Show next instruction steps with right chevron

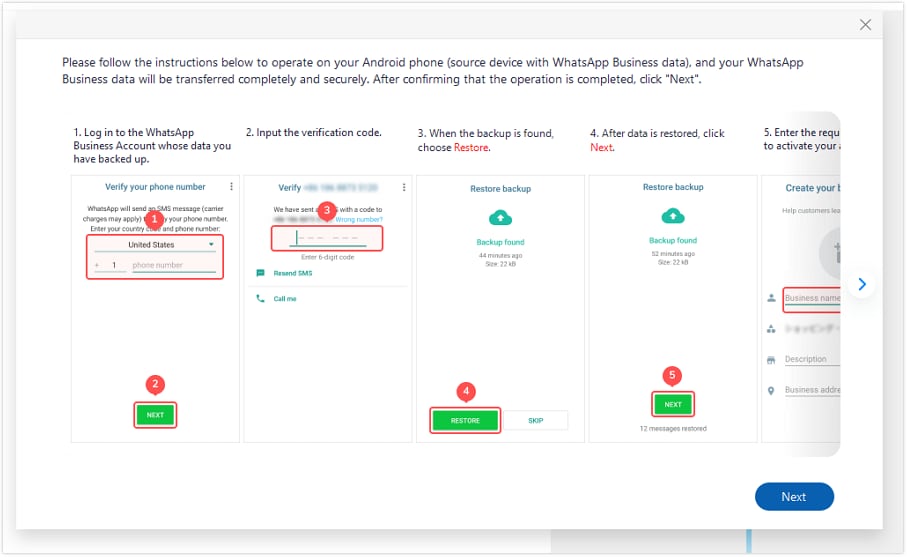(861, 284)
